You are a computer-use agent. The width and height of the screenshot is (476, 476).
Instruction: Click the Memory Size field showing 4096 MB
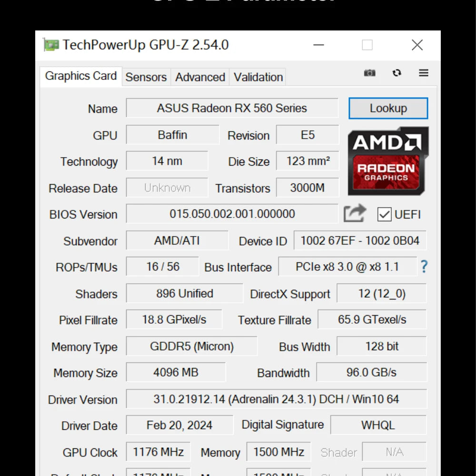click(x=175, y=373)
